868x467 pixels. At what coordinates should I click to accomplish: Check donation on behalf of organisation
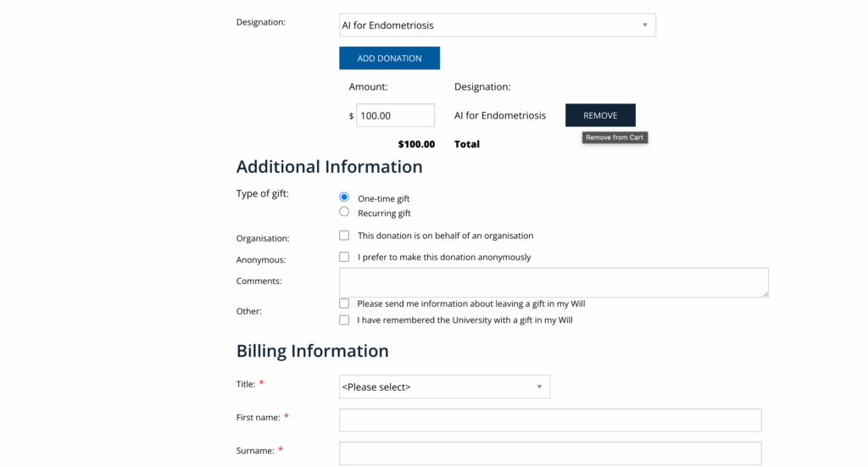pyautogui.click(x=344, y=235)
